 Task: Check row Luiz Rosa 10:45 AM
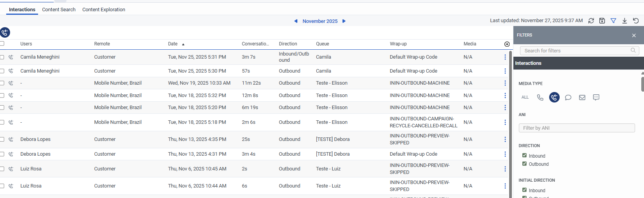pyautogui.click(x=2, y=169)
